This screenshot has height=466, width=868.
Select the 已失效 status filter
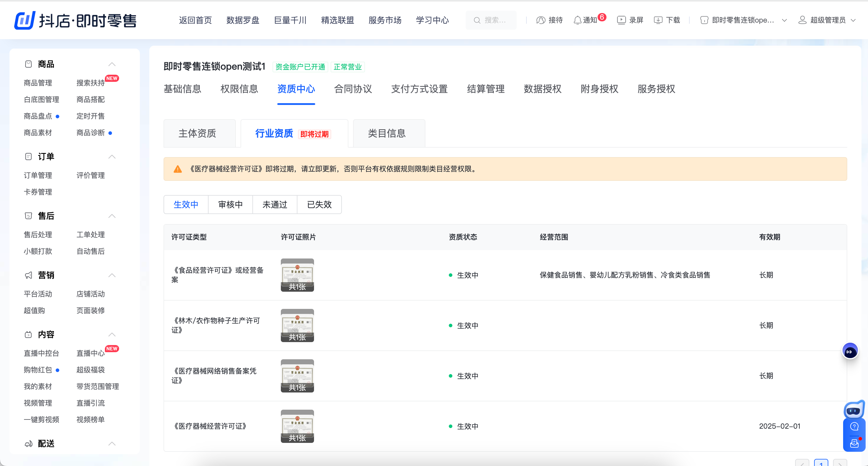tap(319, 204)
